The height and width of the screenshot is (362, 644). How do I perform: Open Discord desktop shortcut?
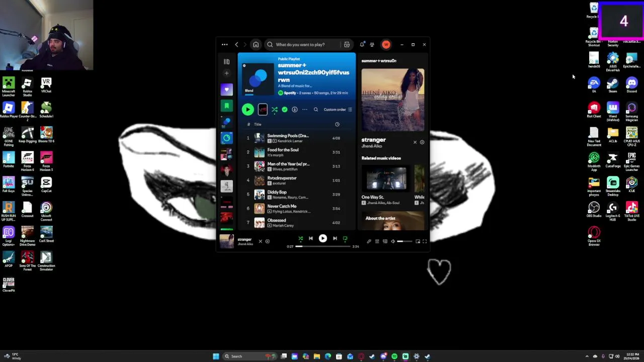(632, 85)
